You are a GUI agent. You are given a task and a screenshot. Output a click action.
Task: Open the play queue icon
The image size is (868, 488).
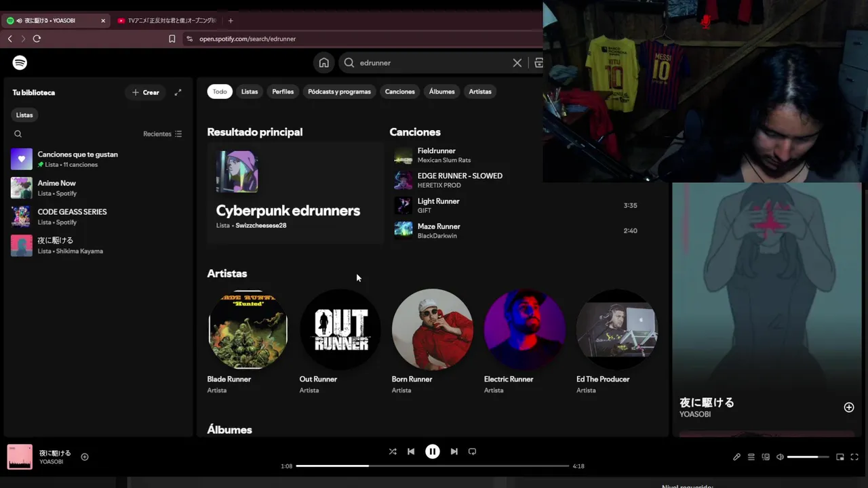(x=751, y=457)
